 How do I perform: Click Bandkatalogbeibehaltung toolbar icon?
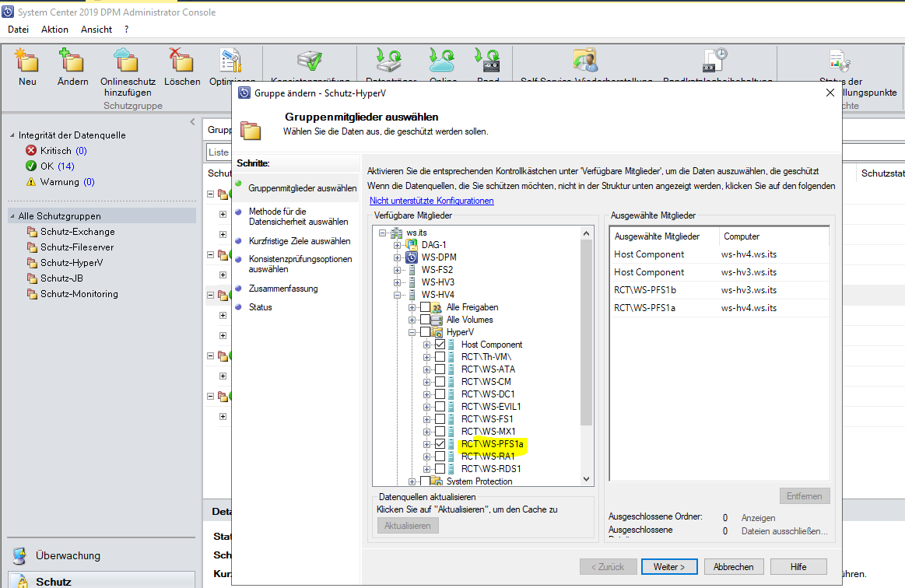[x=716, y=61]
